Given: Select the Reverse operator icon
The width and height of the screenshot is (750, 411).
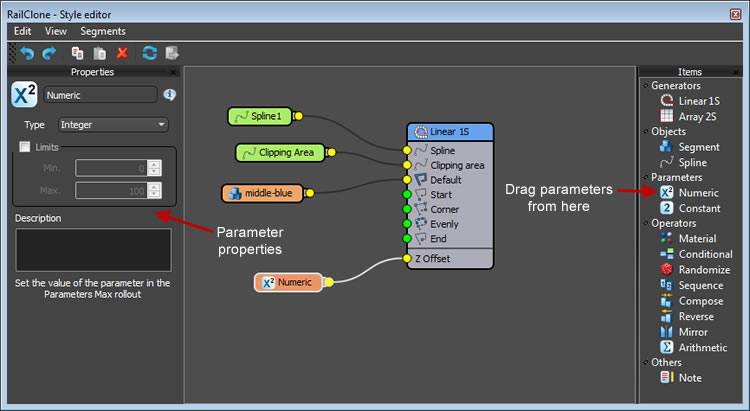Looking at the screenshot, I should tap(666, 316).
